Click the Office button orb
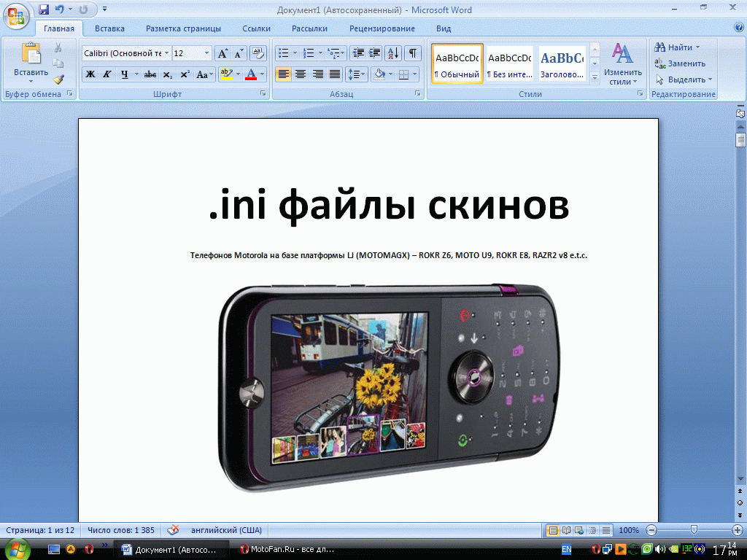This screenshot has width=747, height=560. [16, 16]
